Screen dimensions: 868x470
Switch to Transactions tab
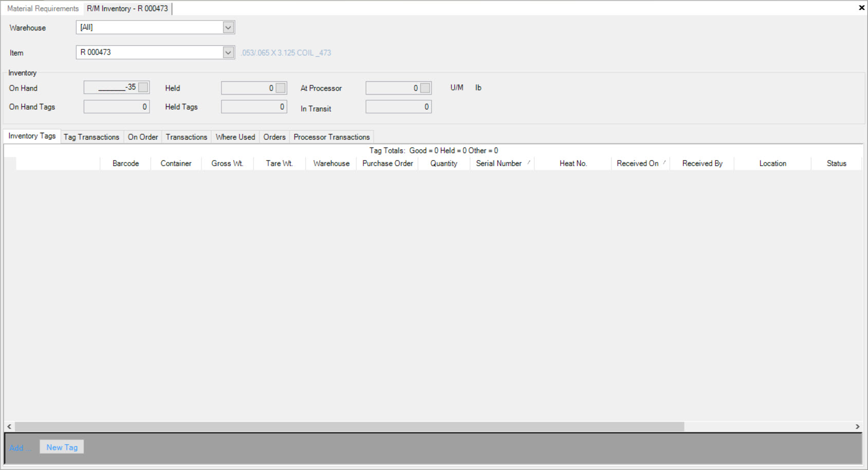click(x=187, y=137)
